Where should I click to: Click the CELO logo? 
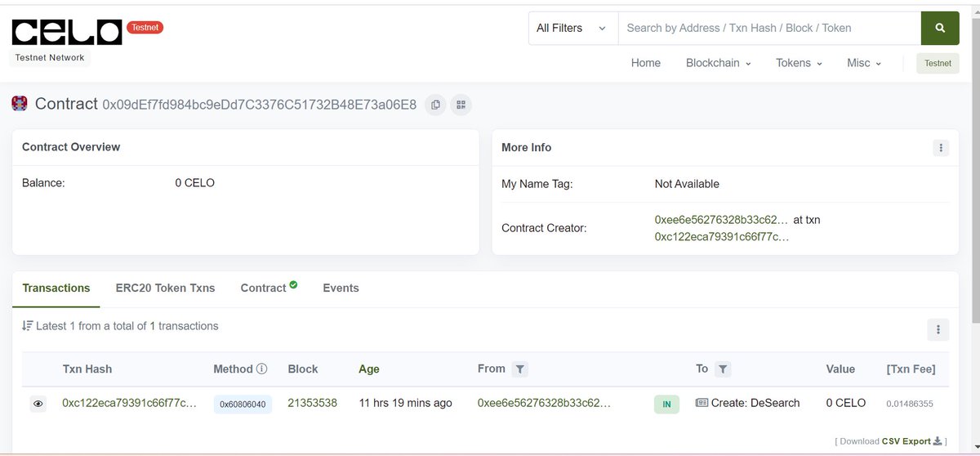(67, 33)
